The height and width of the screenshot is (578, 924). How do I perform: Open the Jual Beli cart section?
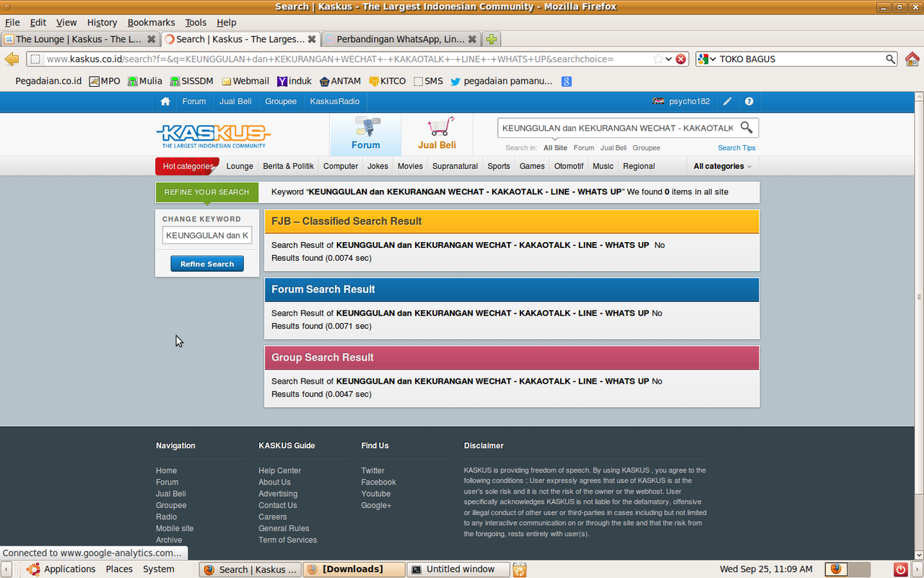click(x=437, y=134)
